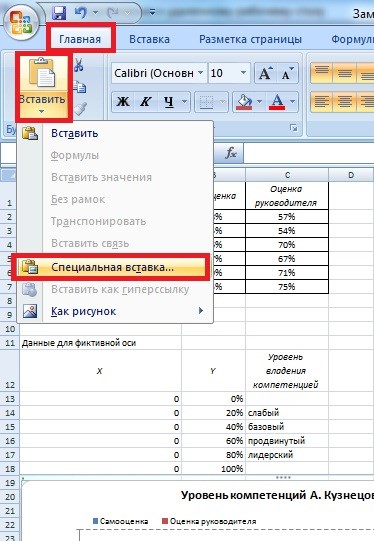This screenshot has height=541, width=374.
Task: Select the продвинутый cell
Action: coord(287,441)
